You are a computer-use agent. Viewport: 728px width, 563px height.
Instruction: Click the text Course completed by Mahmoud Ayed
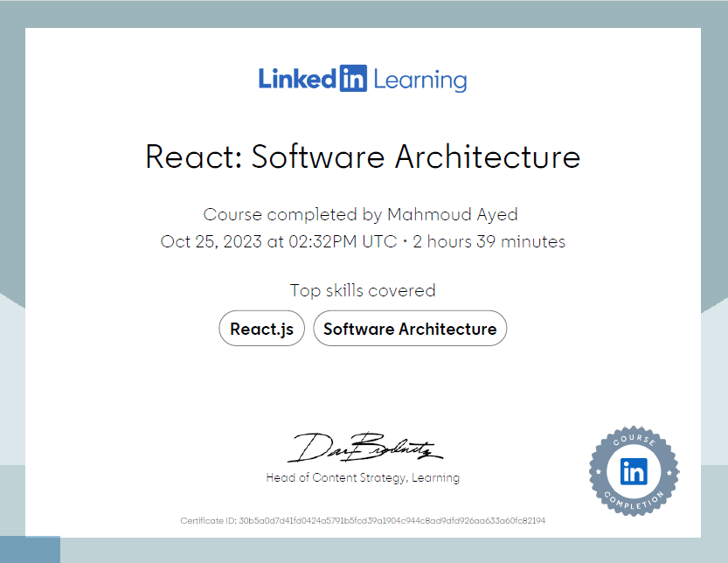[x=360, y=214]
